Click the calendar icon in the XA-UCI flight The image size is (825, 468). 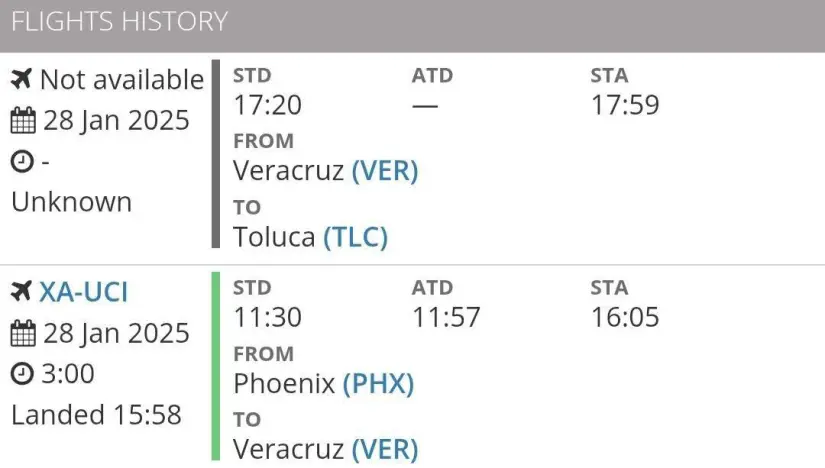click(23, 333)
